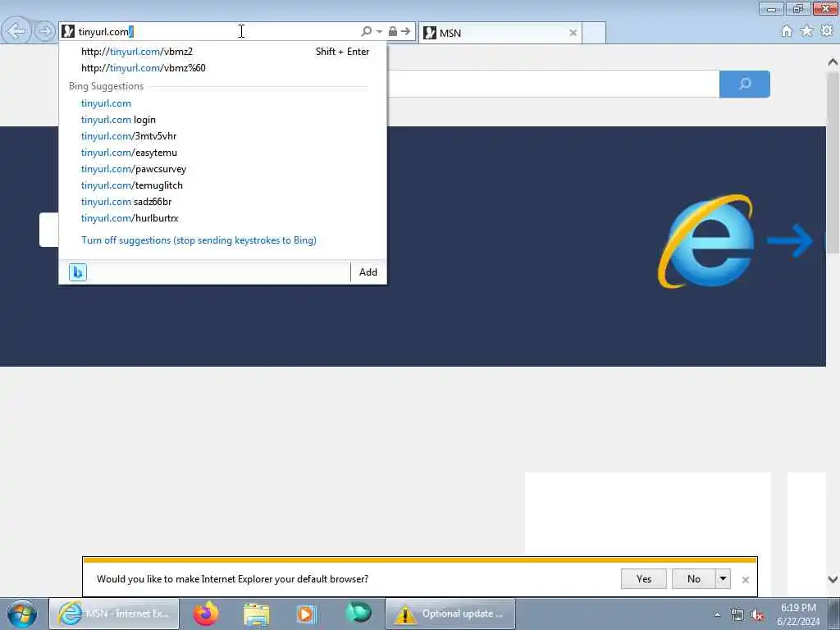Open the Home page icon

(x=787, y=31)
